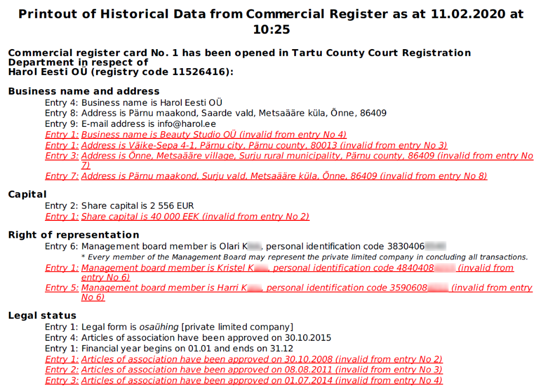This screenshot has width=541, height=392.
Task: Select the Surju rural municipality address entry
Action: click(289, 161)
